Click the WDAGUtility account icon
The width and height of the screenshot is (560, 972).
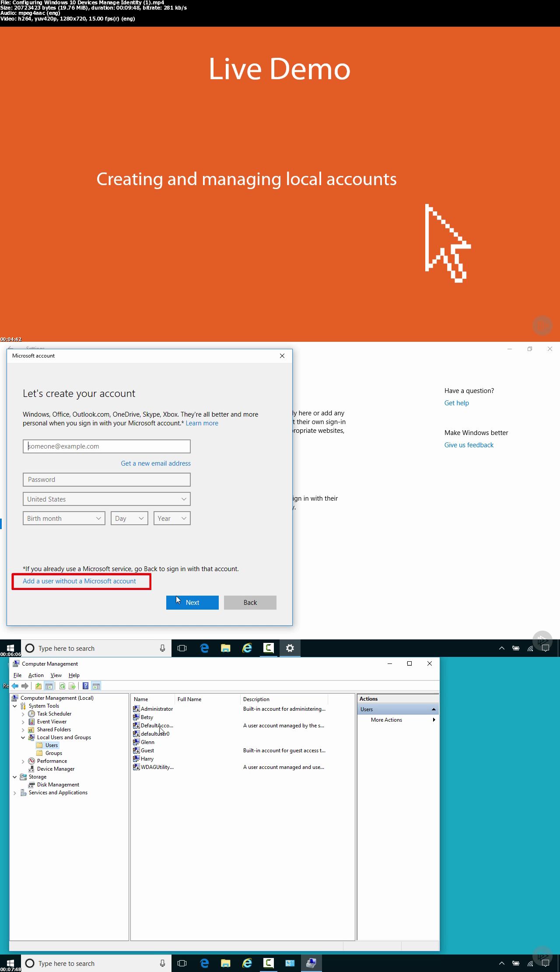click(x=136, y=767)
